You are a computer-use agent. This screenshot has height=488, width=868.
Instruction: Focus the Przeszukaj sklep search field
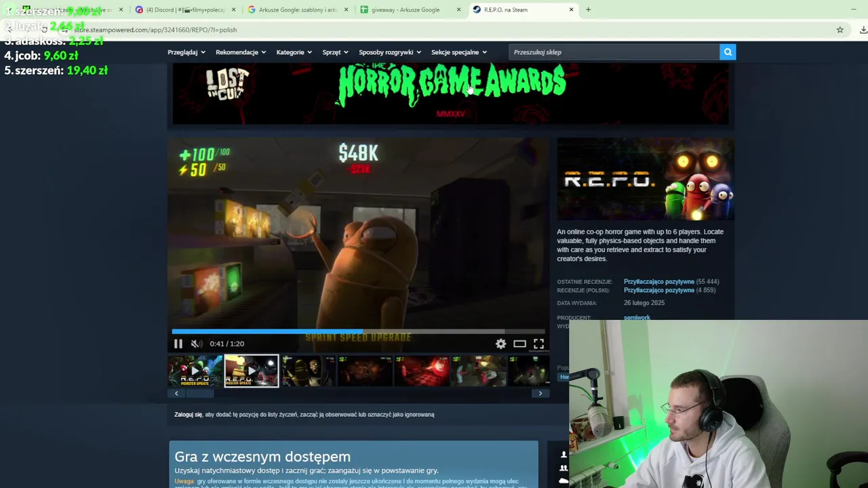(x=614, y=52)
